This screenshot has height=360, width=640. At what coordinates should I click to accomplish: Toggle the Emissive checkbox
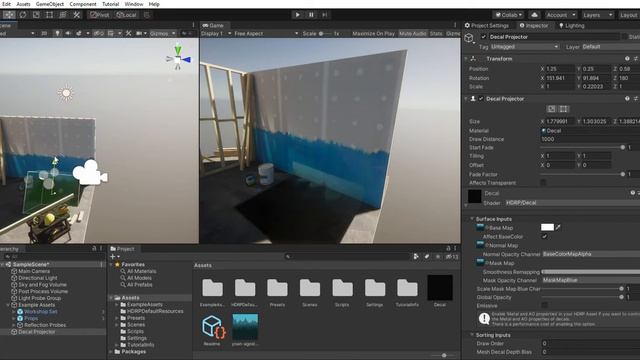click(544, 305)
